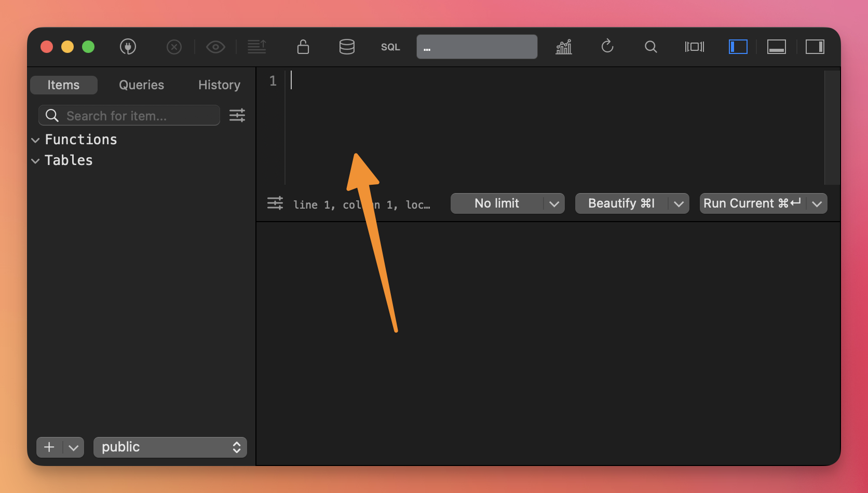Click the connection plug icon
Image resolution: width=868 pixels, height=493 pixels.
click(128, 47)
